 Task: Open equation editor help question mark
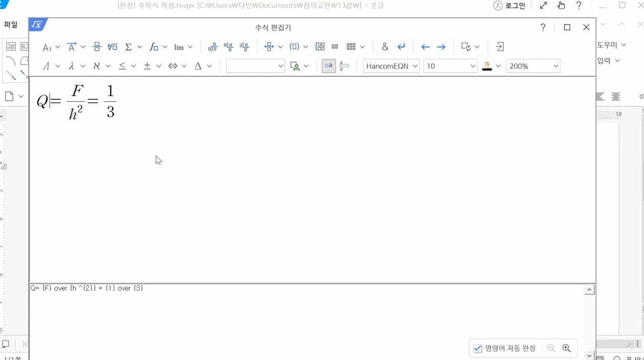pos(543,28)
